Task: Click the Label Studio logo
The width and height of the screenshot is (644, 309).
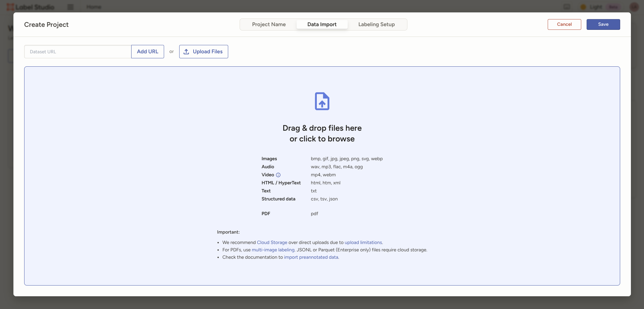Action: click(30, 7)
